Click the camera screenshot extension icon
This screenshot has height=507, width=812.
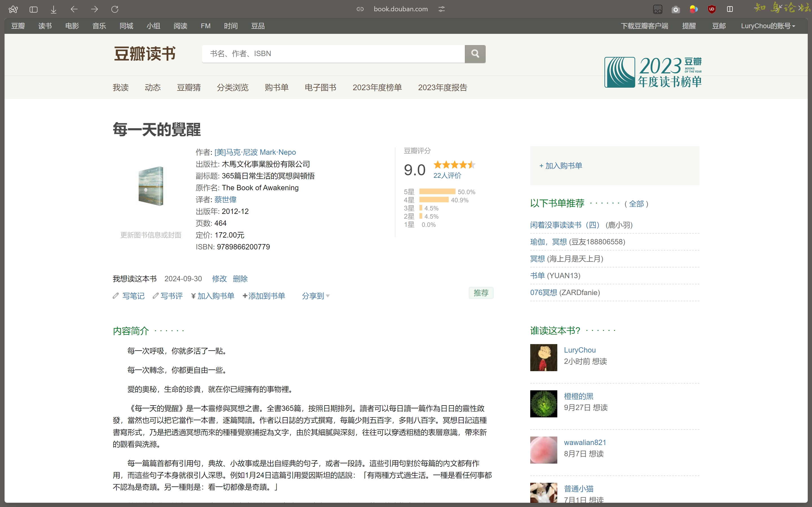676,9
